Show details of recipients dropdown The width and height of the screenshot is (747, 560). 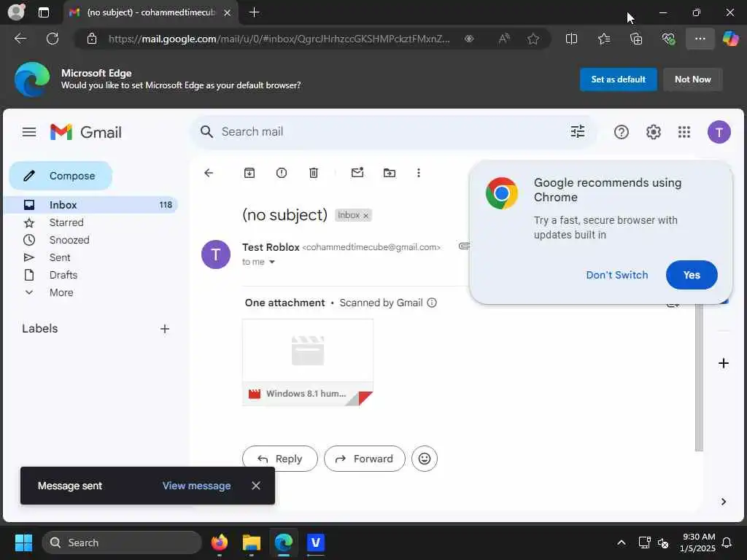click(x=271, y=262)
